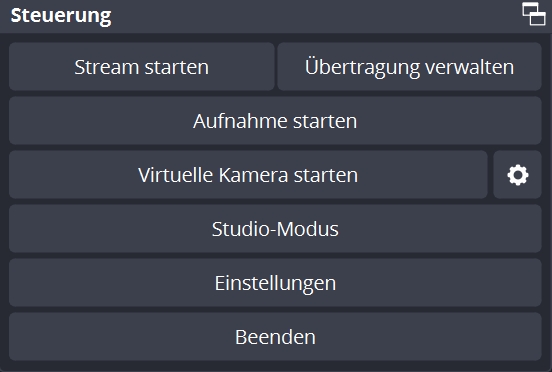
Task: Open Übertragung verwalten dialog
Action: pos(409,67)
